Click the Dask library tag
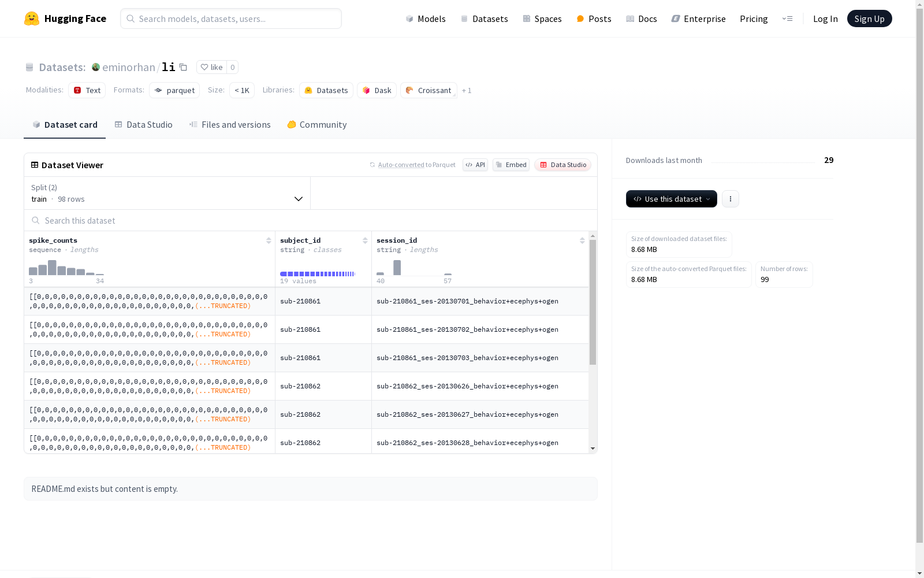The height and width of the screenshot is (578, 924). pos(377,90)
